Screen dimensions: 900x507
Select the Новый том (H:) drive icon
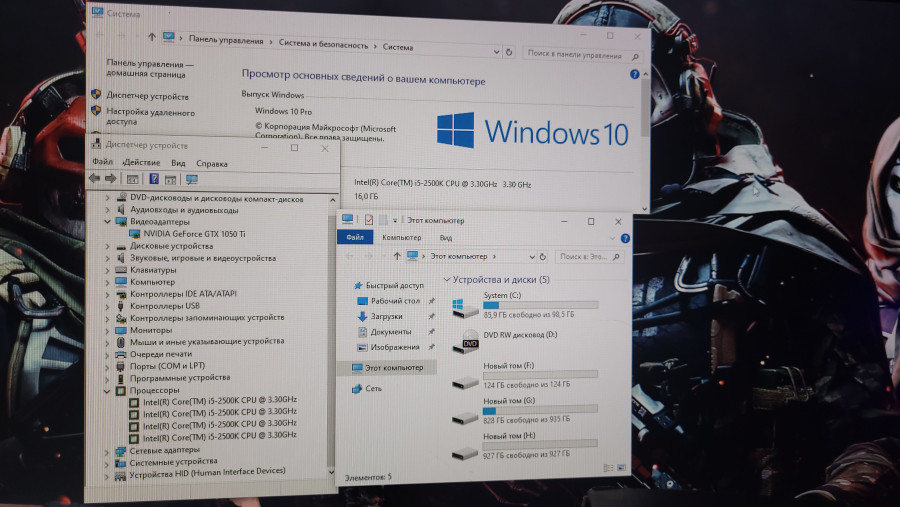point(465,454)
